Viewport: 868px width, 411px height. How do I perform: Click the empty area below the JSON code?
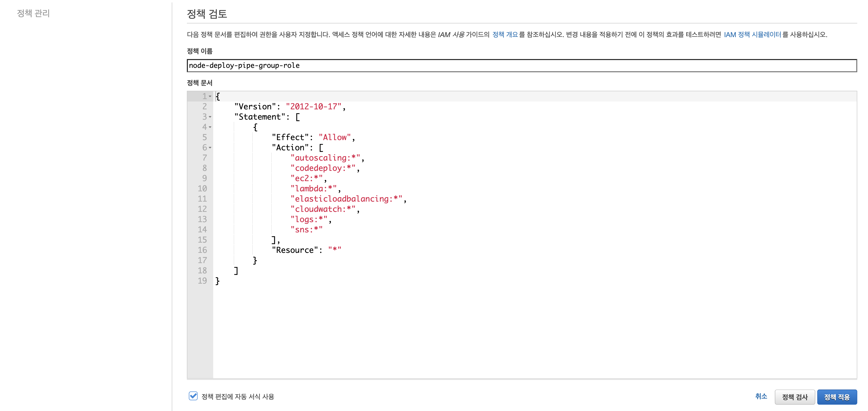[505, 330]
